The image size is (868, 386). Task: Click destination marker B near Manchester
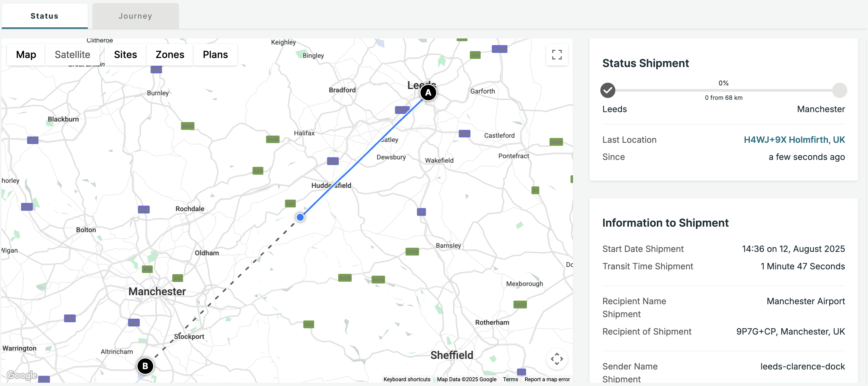pyautogui.click(x=145, y=366)
